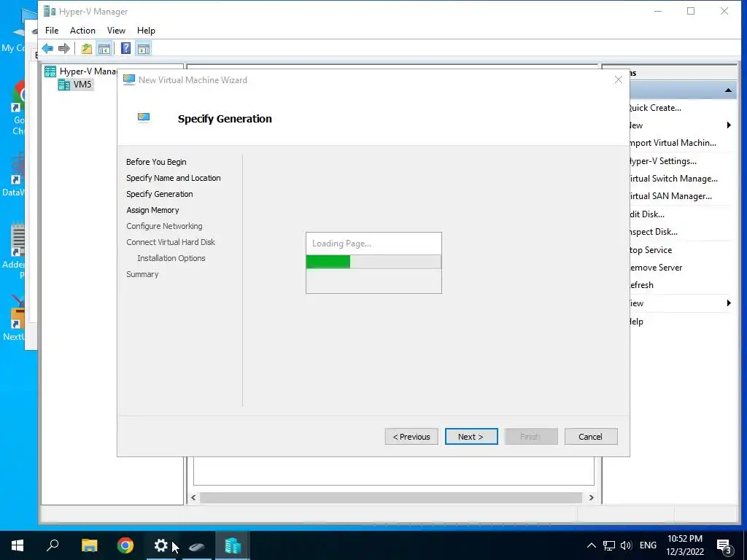This screenshot has height=560, width=747.
Task: Open notification center icon
Action: 724,545
